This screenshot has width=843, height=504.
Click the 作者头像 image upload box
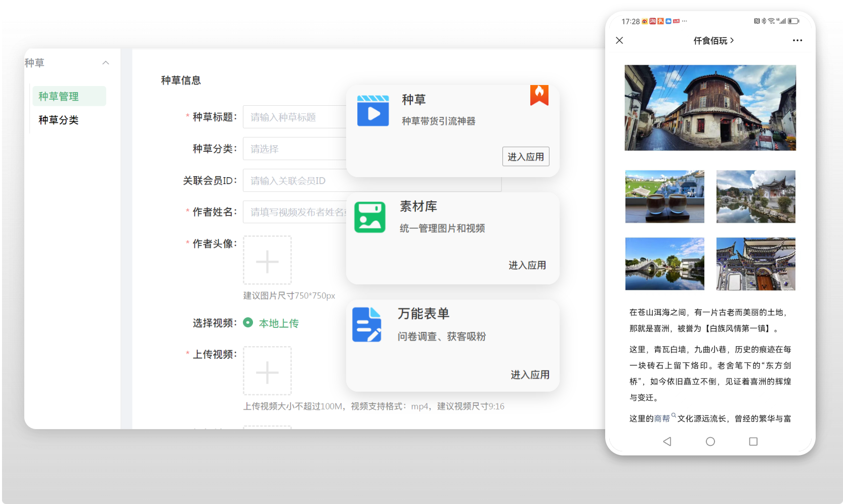[267, 260]
